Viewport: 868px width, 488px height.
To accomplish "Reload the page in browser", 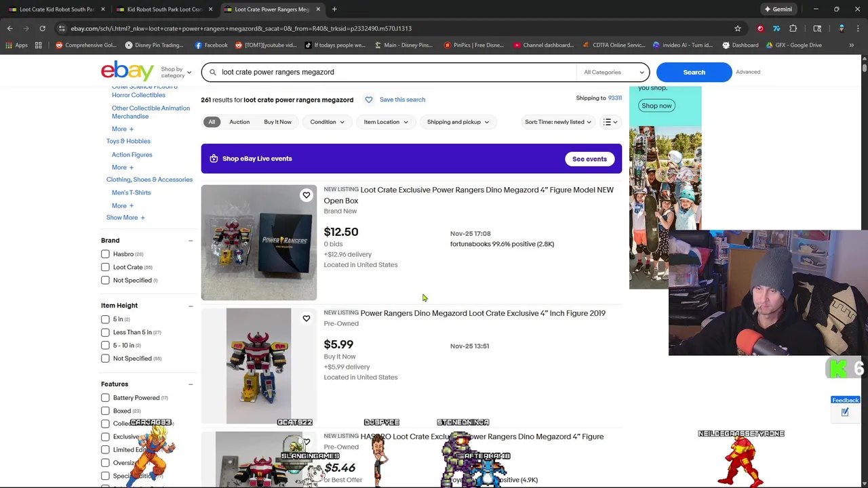I will [x=42, y=28].
